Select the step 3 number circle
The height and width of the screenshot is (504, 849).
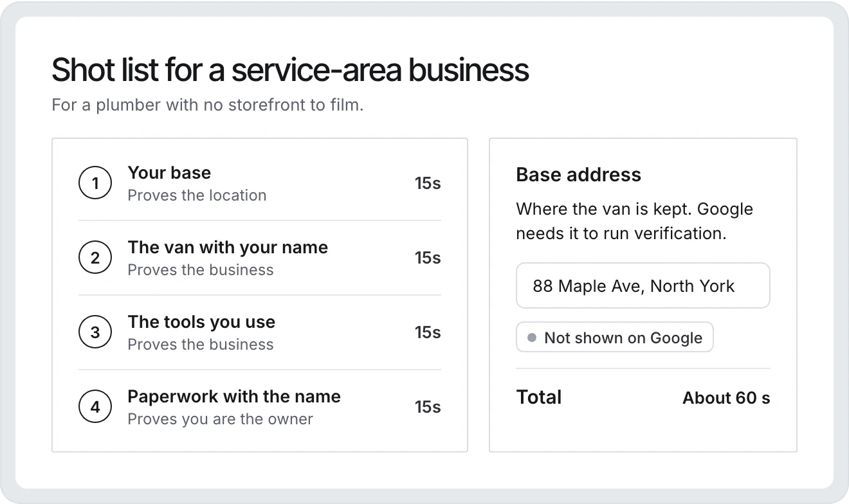pos(95,332)
